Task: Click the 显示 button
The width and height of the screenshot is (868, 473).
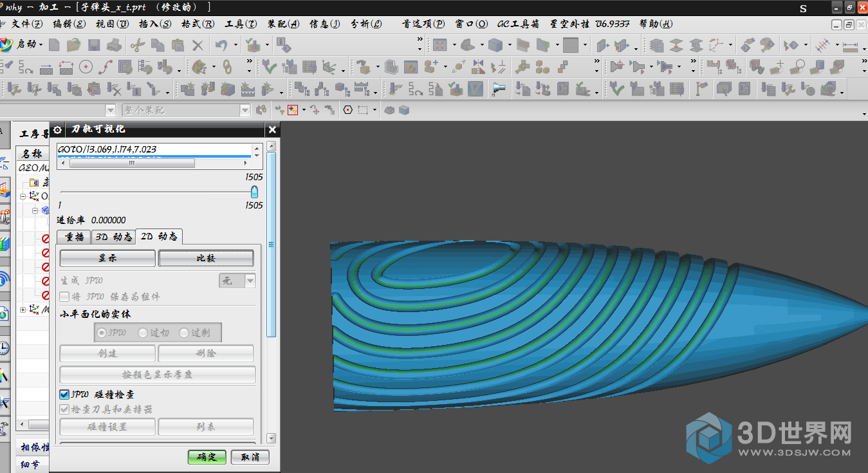Action: click(107, 258)
